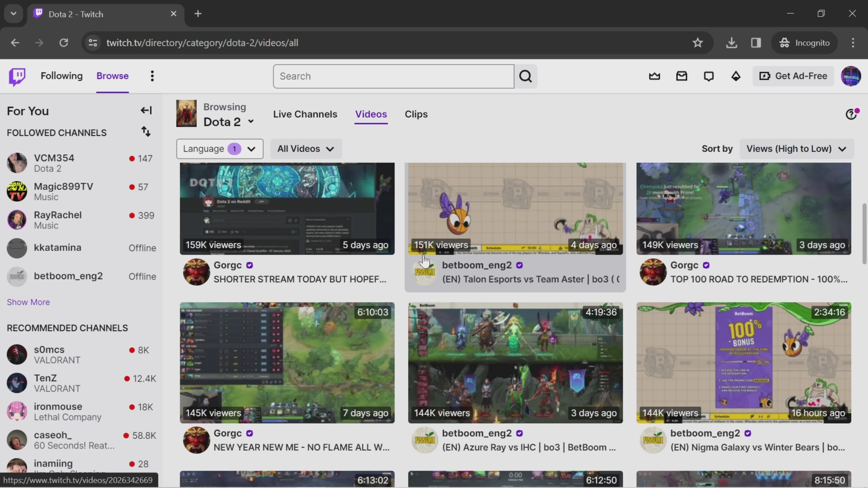Image resolution: width=868 pixels, height=488 pixels.
Task: Click the search magnifier button
Action: click(x=526, y=76)
